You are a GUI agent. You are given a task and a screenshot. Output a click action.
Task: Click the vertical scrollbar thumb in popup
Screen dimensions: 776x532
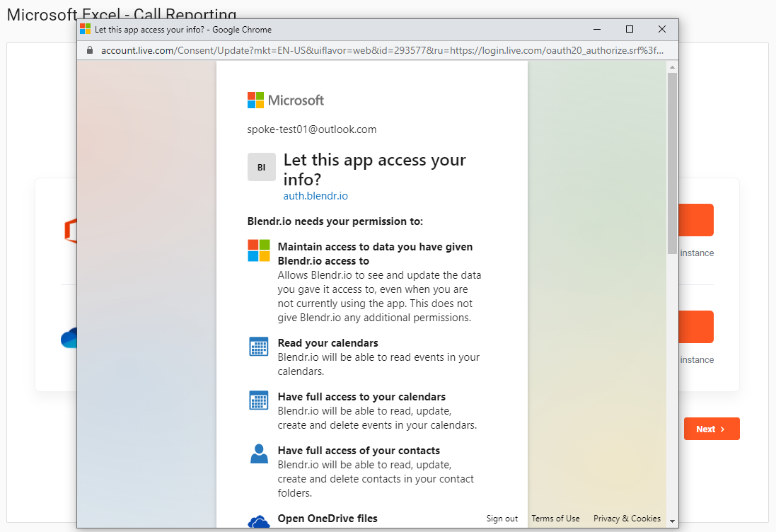point(672,163)
